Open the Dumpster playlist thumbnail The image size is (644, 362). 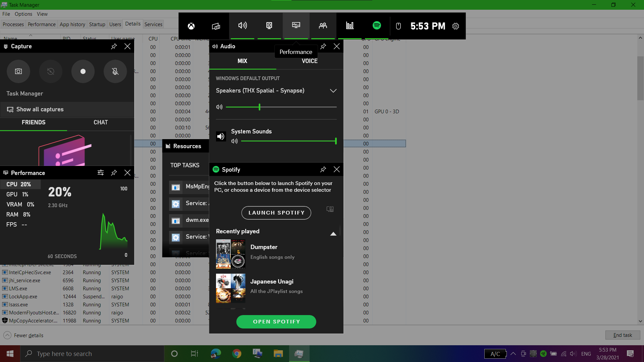click(231, 254)
